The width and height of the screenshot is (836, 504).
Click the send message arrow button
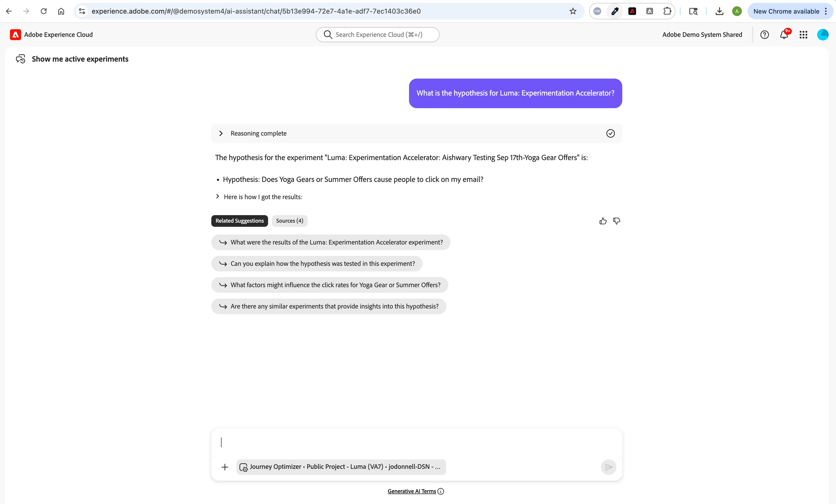pos(609,467)
